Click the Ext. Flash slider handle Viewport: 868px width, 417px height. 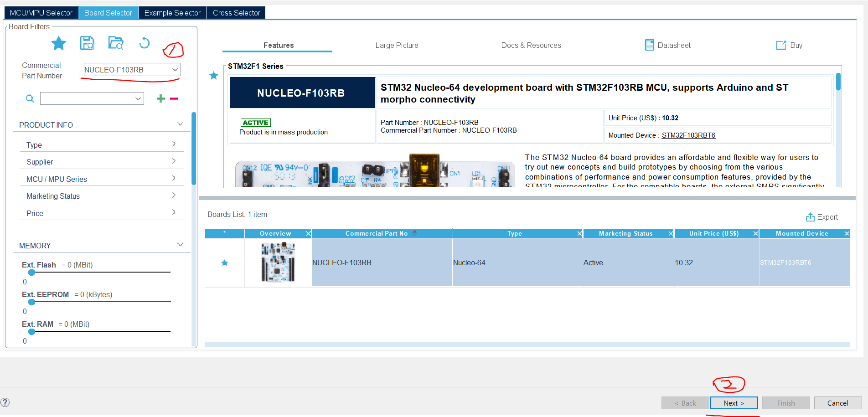tap(31, 273)
